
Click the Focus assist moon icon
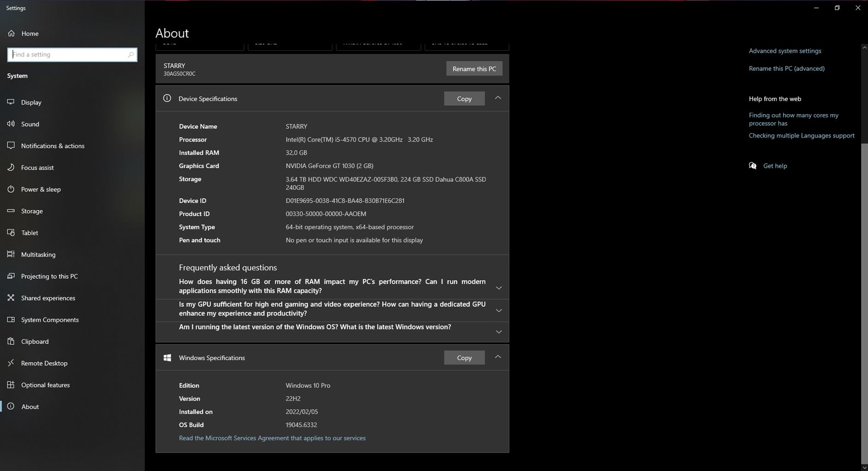click(x=11, y=167)
